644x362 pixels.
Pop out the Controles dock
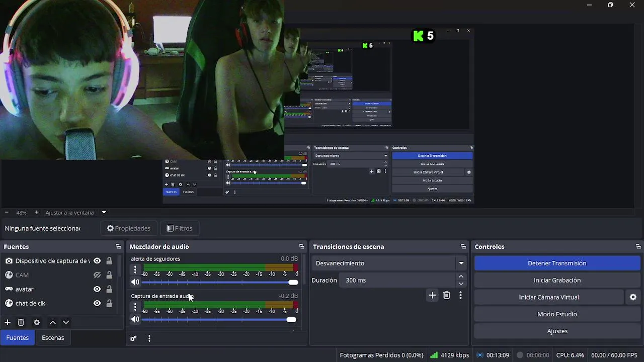[638, 246]
